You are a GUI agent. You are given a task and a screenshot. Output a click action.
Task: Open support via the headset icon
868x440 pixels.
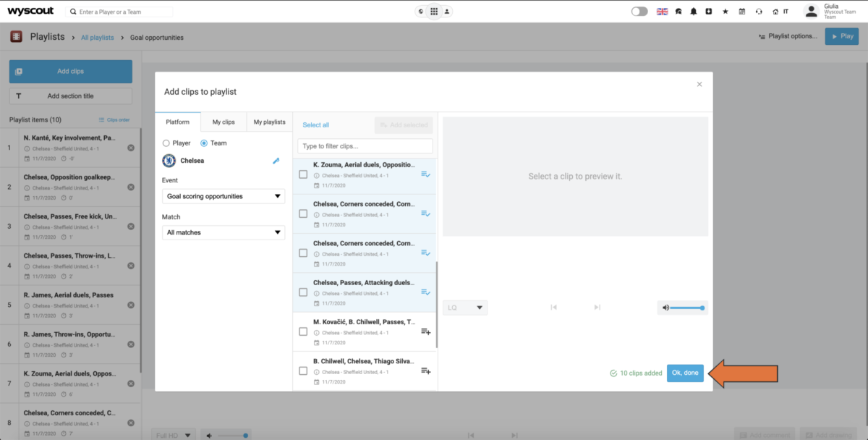point(759,12)
